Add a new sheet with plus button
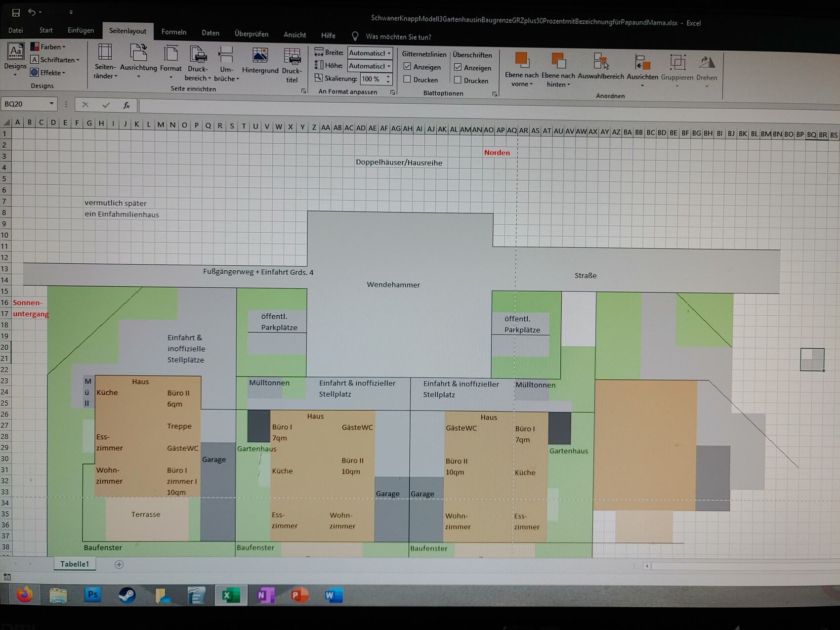The width and height of the screenshot is (840, 630). tap(119, 564)
